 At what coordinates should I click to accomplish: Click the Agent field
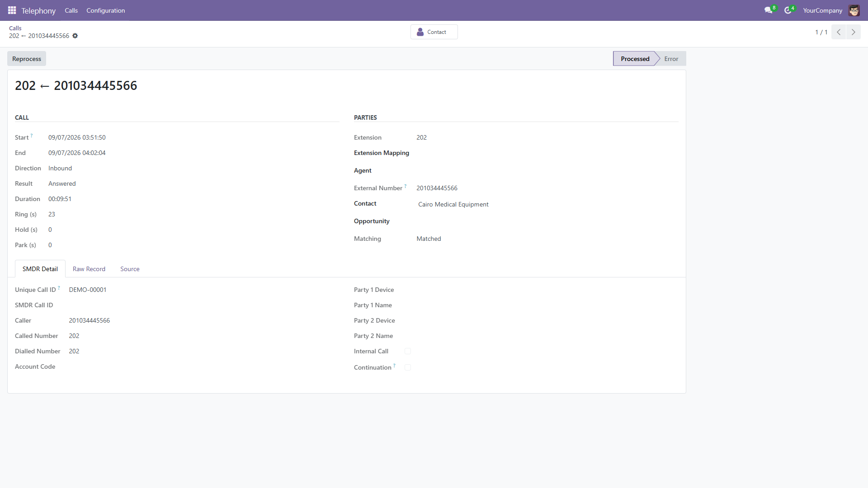click(x=547, y=171)
